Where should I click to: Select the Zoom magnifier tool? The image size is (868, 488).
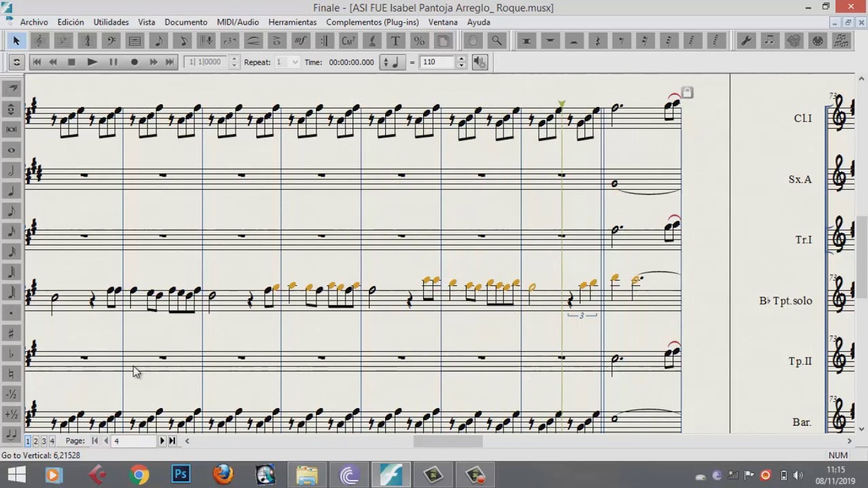(497, 41)
